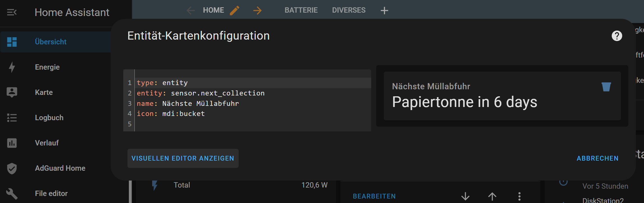Switch to the DIVERSES tab

pyautogui.click(x=348, y=10)
